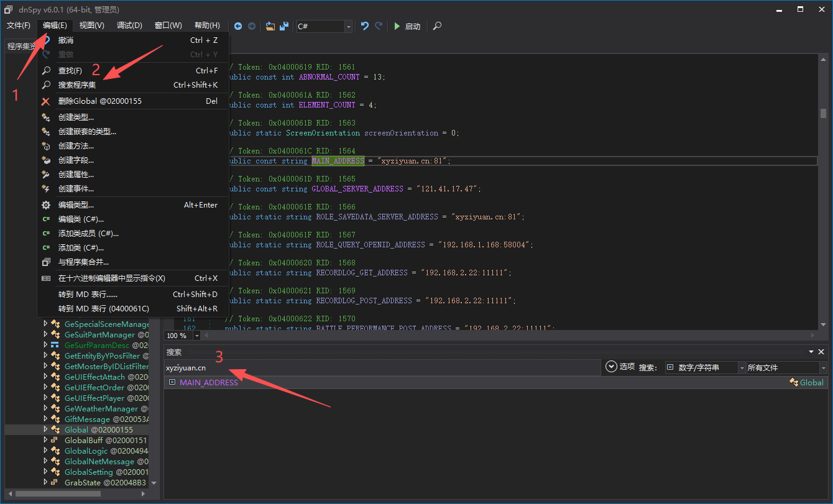Image resolution: width=833 pixels, height=504 pixels.
Task: Click MAIN_ADDRESS search result
Action: tap(209, 383)
